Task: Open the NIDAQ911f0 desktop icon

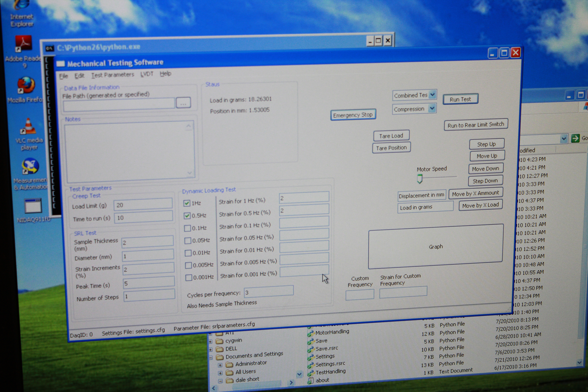Action: click(x=33, y=206)
